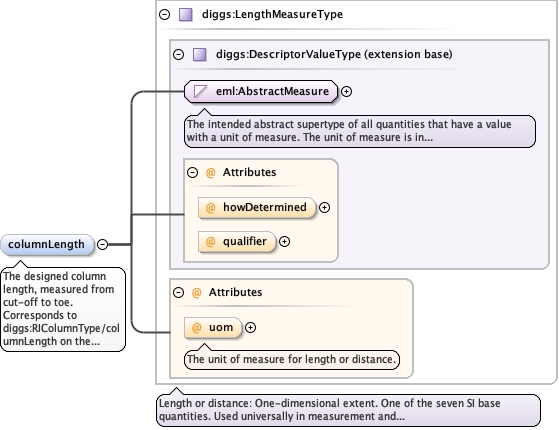
Task: Select the qualifier attribute node
Action: click(x=237, y=242)
